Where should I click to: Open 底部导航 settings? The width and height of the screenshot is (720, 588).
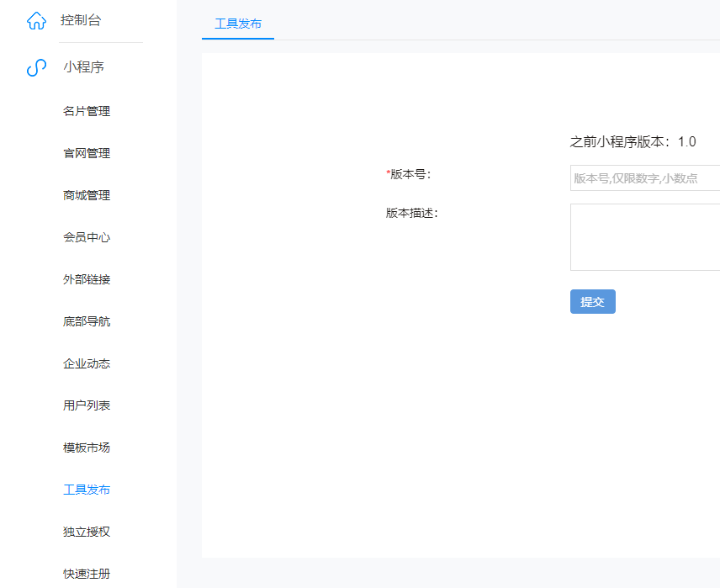[x=87, y=321]
